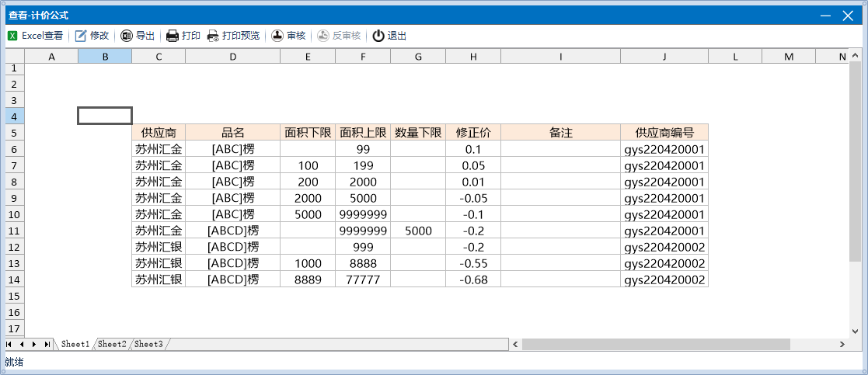Click the 退出 power icon
The width and height of the screenshot is (868, 375).
378,36
